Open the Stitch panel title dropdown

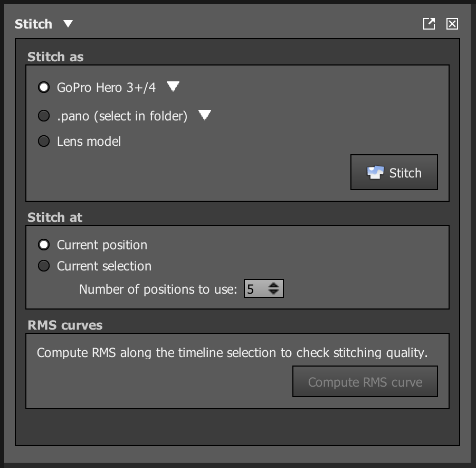click(68, 24)
